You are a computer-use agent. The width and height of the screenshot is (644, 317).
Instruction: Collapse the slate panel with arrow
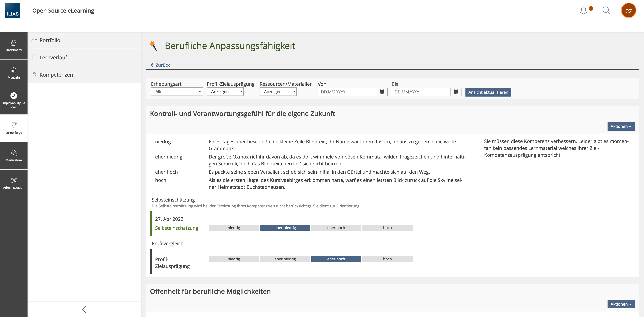[x=84, y=309]
